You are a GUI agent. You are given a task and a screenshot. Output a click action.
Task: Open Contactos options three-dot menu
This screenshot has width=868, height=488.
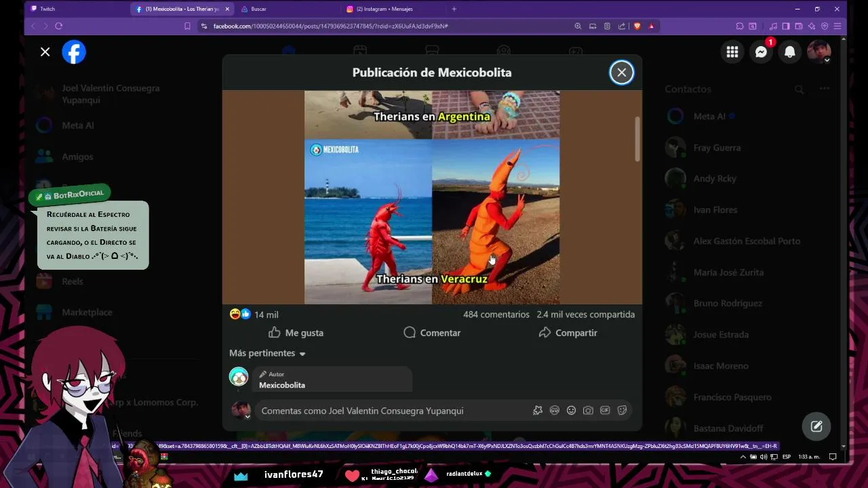click(x=824, y=89)
